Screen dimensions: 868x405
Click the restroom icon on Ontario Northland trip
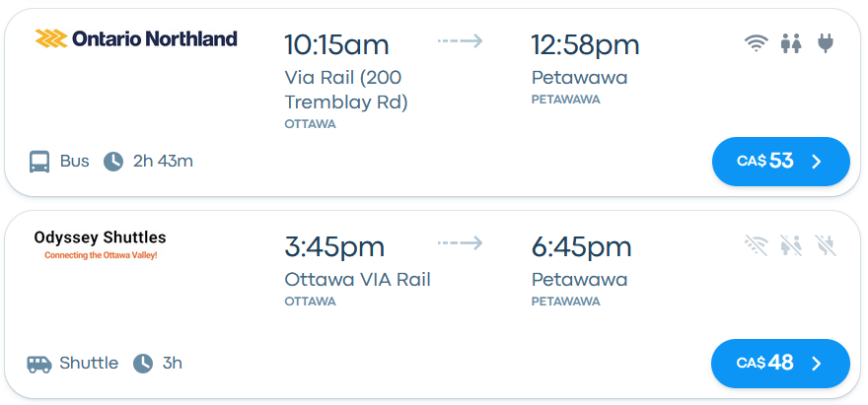point(791,43)
